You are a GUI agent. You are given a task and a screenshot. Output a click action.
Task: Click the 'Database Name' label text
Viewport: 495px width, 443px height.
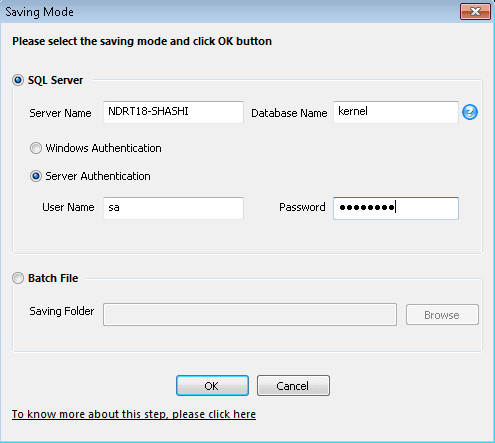point(289,113)
